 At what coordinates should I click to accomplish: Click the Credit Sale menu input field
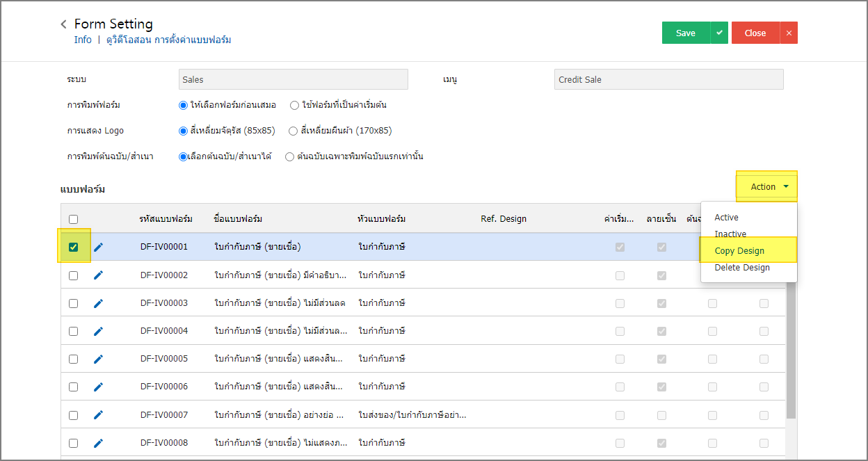point(668,79)
